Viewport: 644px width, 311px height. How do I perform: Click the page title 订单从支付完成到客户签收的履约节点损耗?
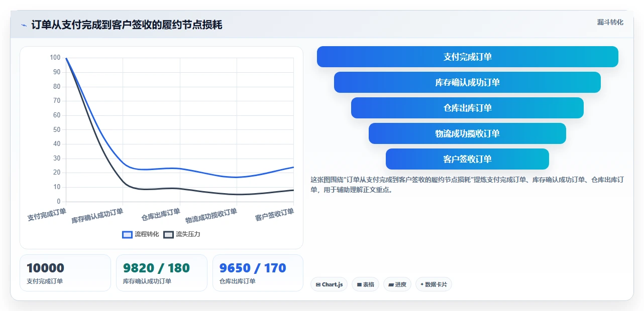127,25
